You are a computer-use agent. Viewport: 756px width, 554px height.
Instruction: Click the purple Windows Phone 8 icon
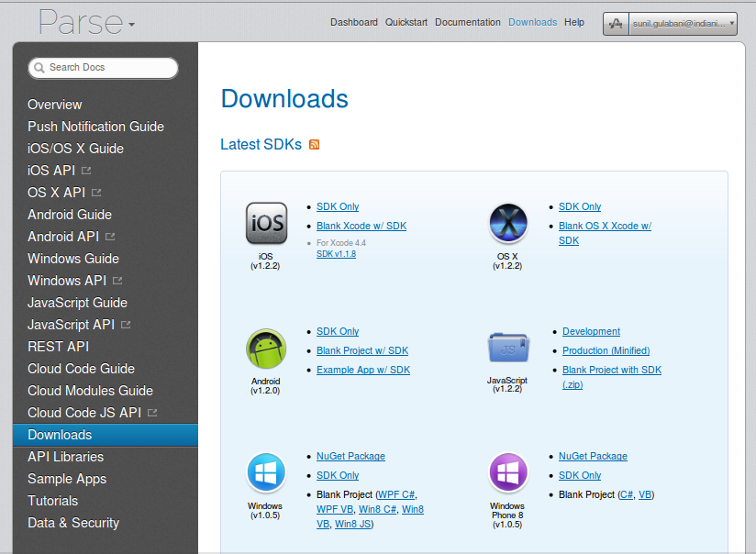coord(508,472)
